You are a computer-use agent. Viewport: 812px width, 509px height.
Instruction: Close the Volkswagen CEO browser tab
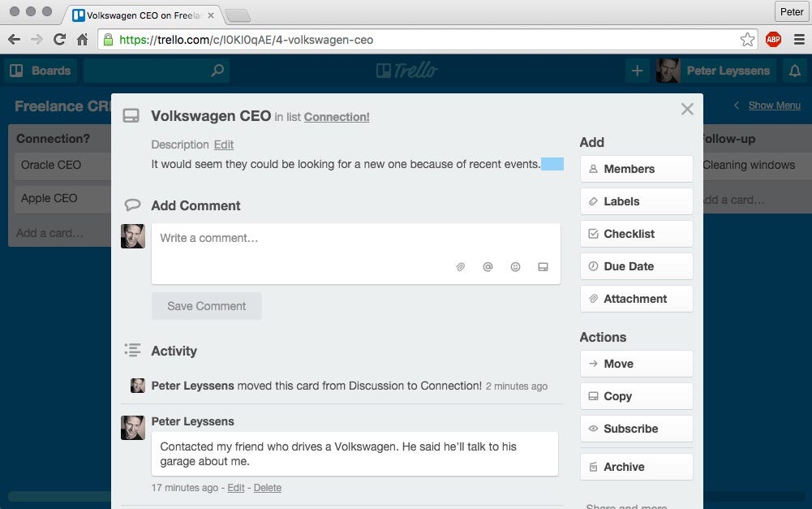pyautogui.click(x=211, y=15)
